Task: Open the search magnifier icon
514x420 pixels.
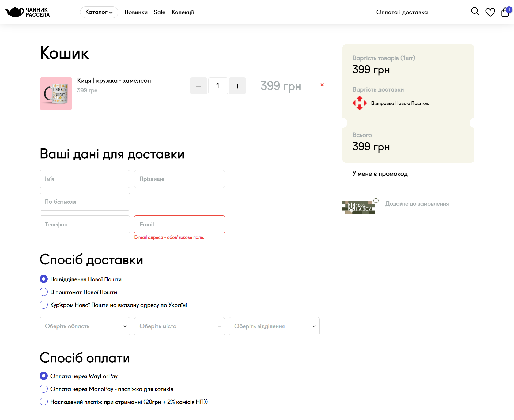Action: pyautogui.click(x=475, y=12)
